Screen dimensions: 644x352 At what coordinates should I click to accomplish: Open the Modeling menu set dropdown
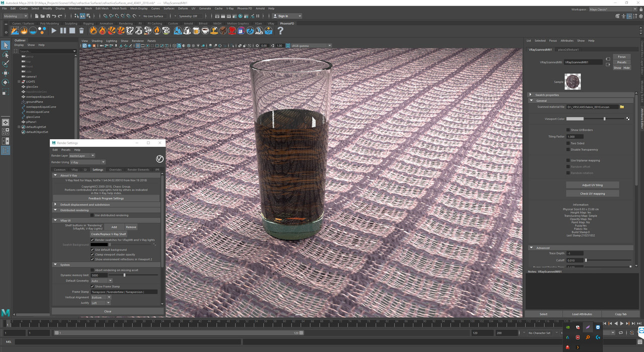point(16,16)
